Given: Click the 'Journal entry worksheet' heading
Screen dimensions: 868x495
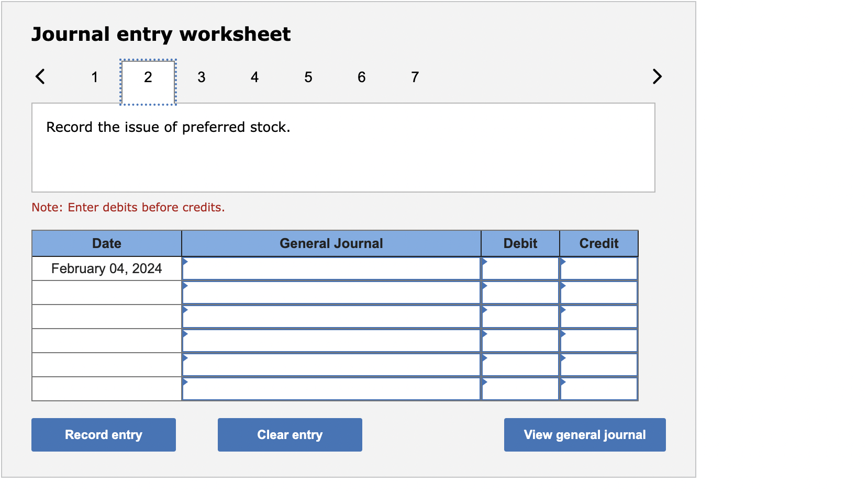Looking at the screenshot, I should click(161, 35).
